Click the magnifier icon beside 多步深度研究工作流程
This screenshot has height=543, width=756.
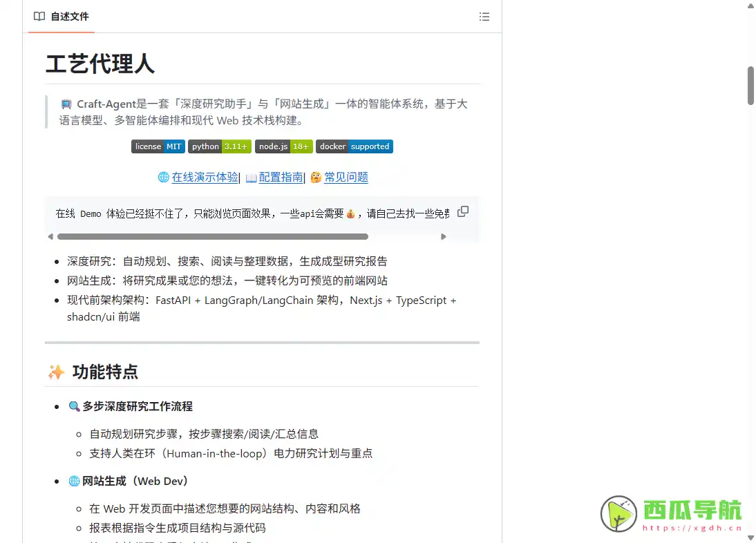tap(74, 406)
